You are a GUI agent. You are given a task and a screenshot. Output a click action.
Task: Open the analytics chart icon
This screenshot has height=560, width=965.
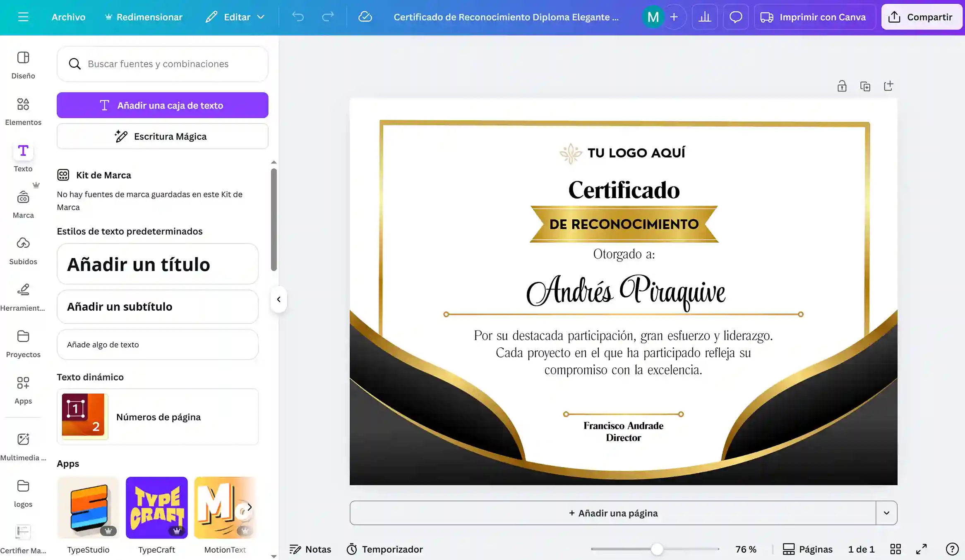pyautogui.click(x=705, y=17)
